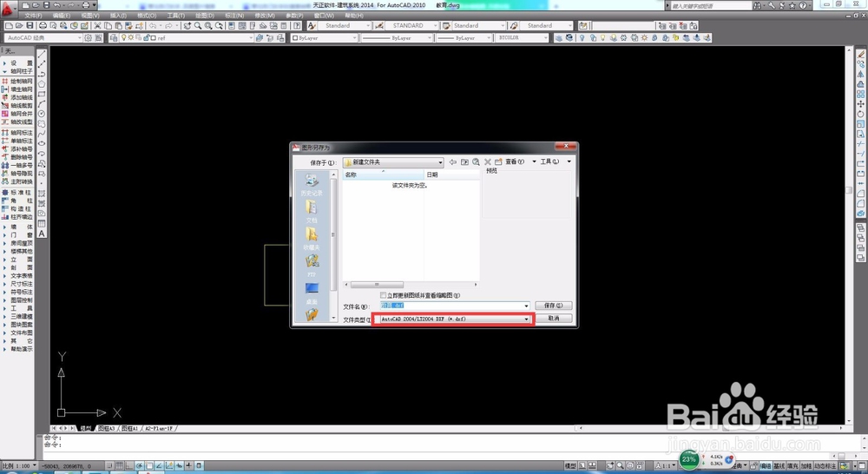Open the 文件(F) menu

coord(33,16)
